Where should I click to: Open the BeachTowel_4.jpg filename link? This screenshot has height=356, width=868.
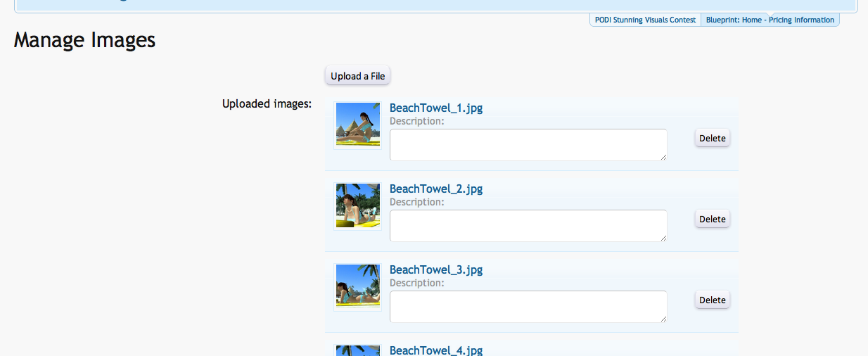[x=435, y=350]
